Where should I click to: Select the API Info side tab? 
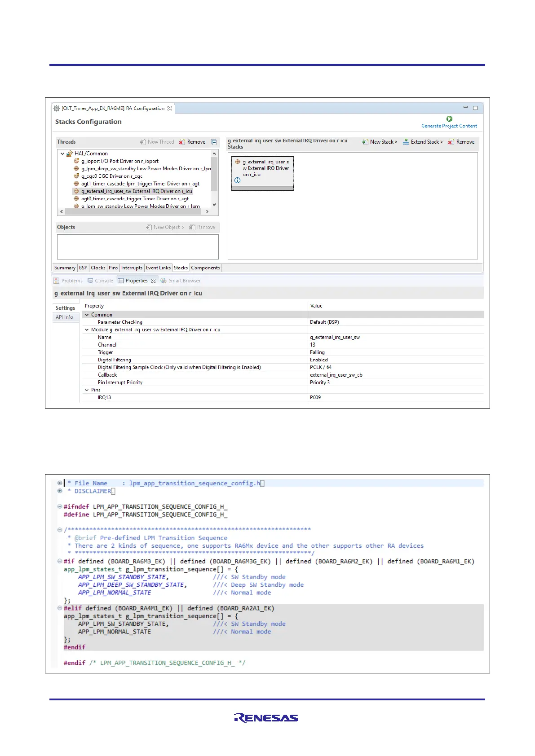point(64,317)
